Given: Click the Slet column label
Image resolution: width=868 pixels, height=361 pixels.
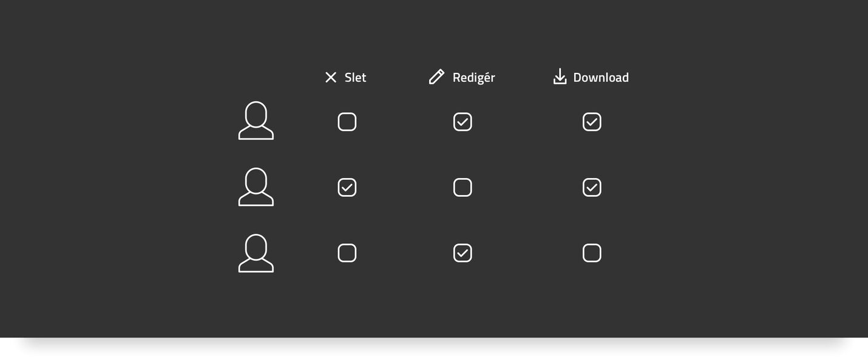Looking at the screenshot, I should (x=356, y=77).
